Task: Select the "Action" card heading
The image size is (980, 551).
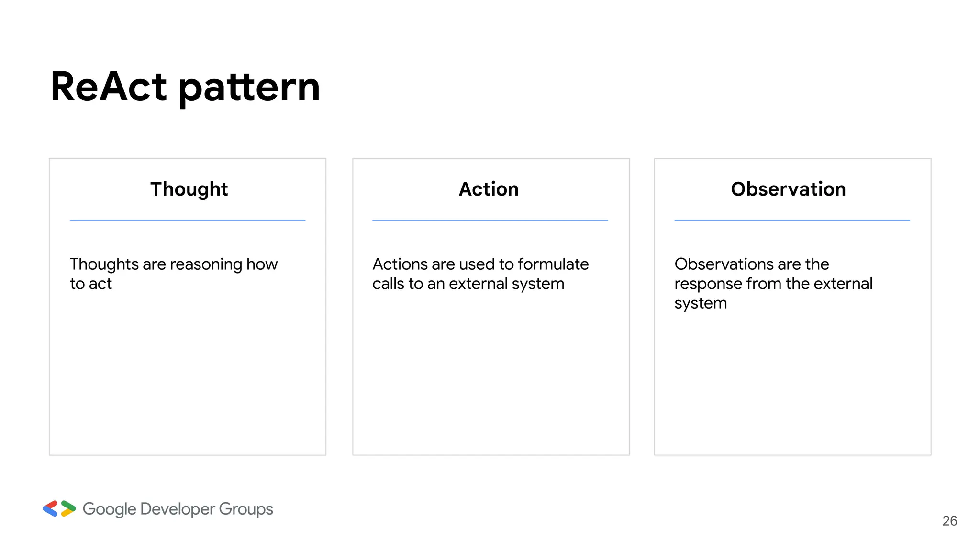Action: point(489,189)
